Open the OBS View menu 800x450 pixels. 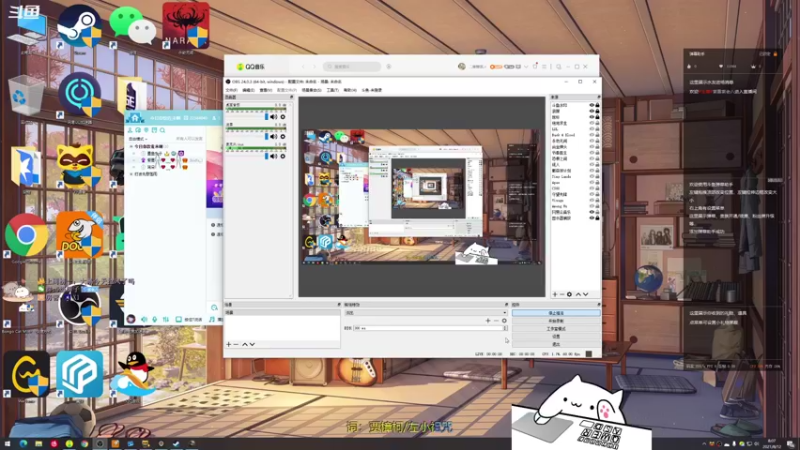(265, 90)
